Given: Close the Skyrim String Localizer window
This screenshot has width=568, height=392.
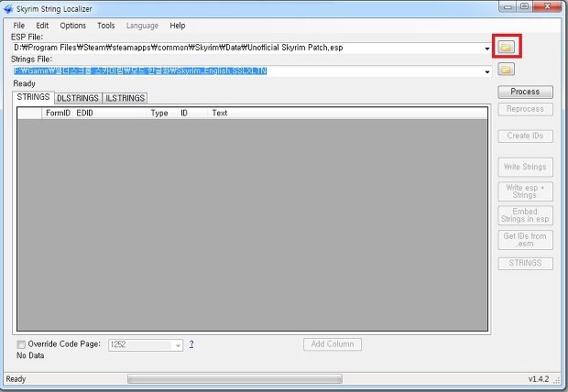Looking at the screenshot, I should click(547, 6).
